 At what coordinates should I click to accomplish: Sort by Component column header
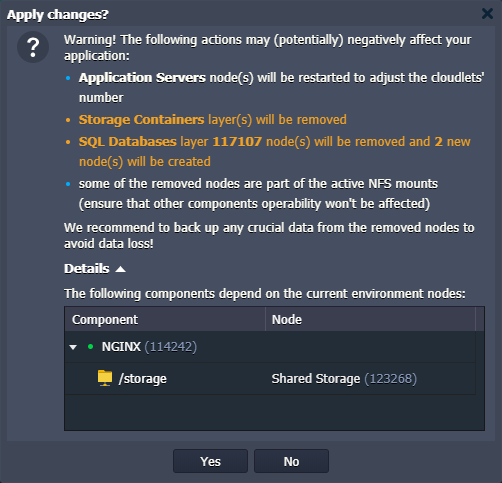165,319
